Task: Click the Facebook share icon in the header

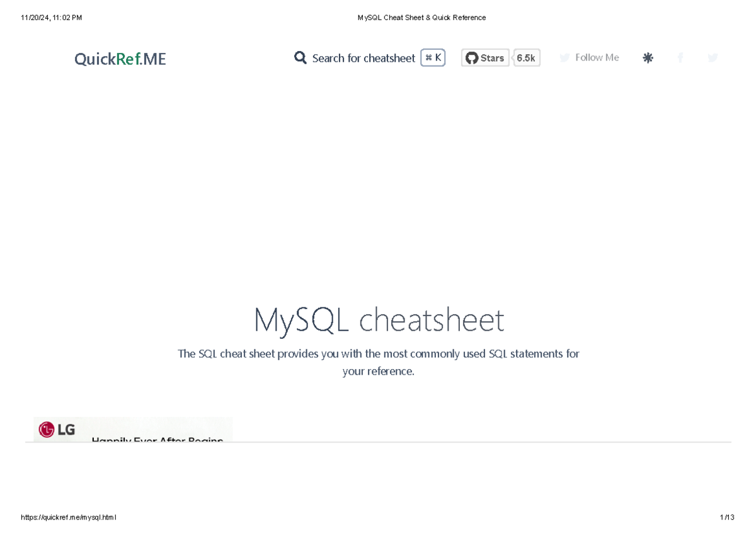Action: pos(680,57)
